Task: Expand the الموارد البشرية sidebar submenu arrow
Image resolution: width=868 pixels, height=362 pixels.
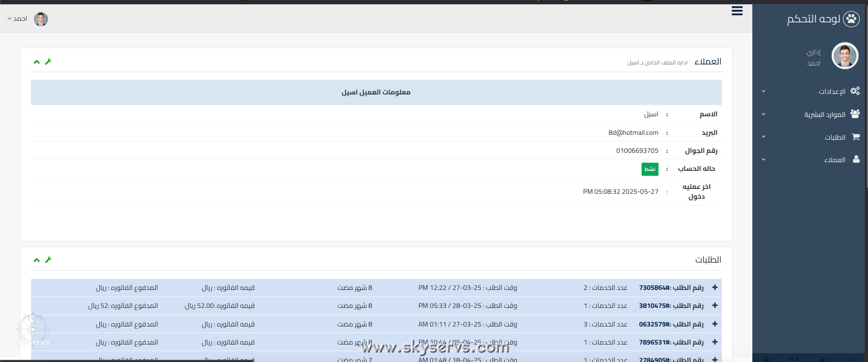Action: point(763,114)
